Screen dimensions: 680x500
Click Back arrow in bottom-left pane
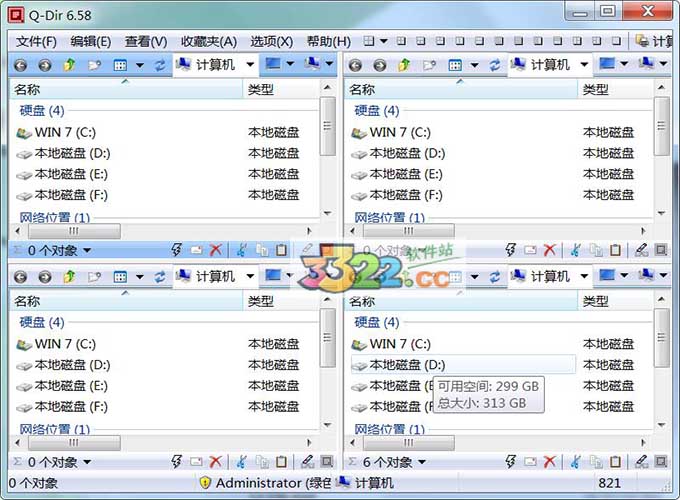coord(20,277)
